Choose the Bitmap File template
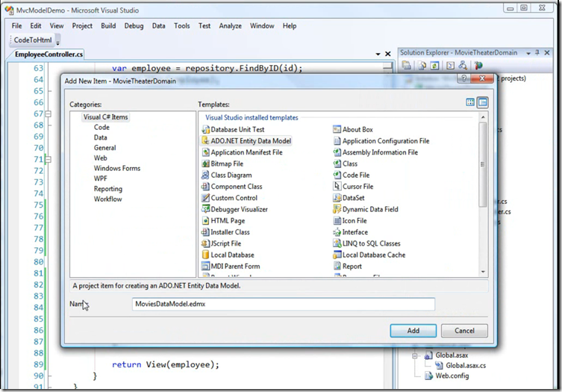The image size is (562, 392). pyautogui.click(x=222, y=164)
